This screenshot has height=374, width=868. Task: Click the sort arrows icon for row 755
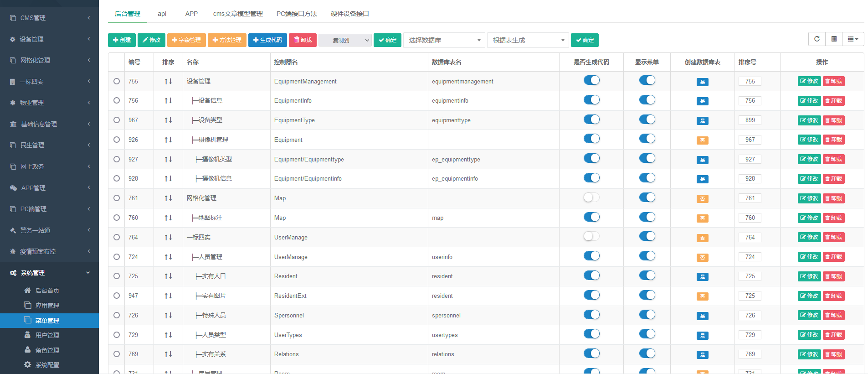click(x=168, y=81)
